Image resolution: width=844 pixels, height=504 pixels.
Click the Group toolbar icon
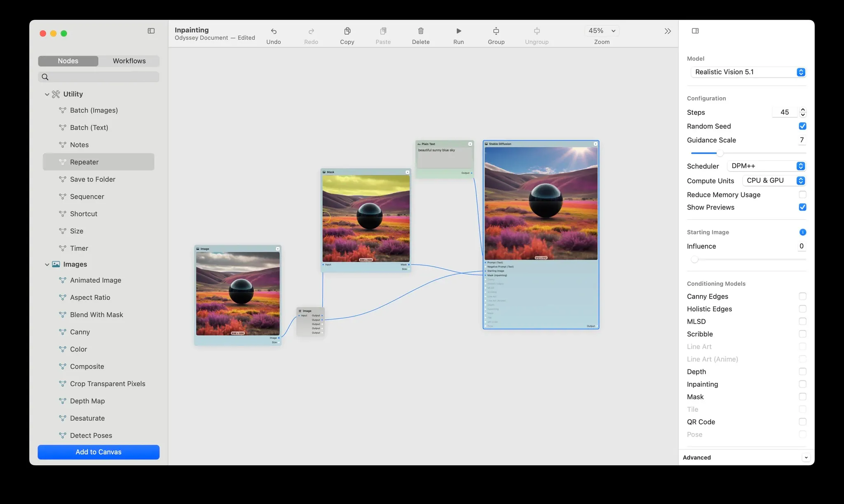pos(496,31)
